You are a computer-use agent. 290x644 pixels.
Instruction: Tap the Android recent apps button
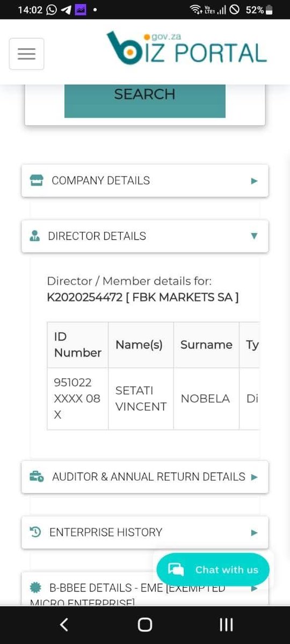226,625
